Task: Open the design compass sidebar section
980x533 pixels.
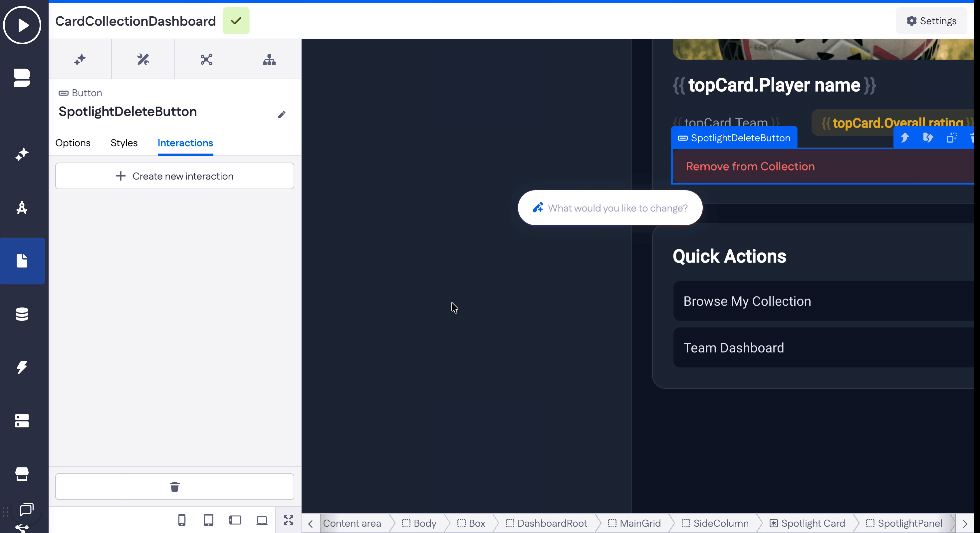Action: tap(22, 208)
